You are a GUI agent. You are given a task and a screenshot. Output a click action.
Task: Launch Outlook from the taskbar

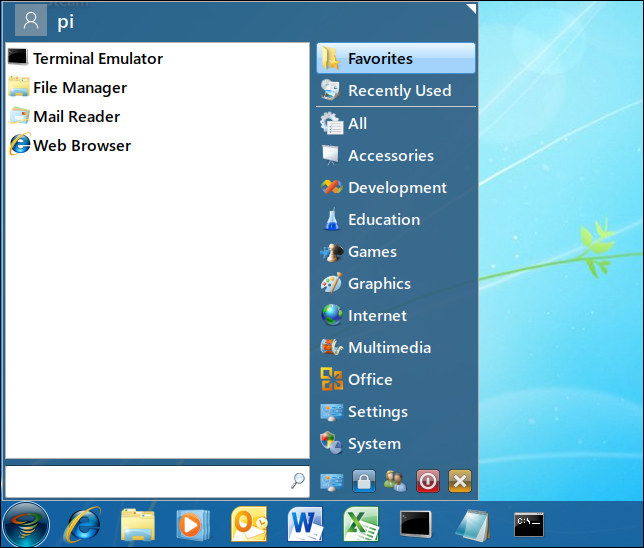click(248, 523)
